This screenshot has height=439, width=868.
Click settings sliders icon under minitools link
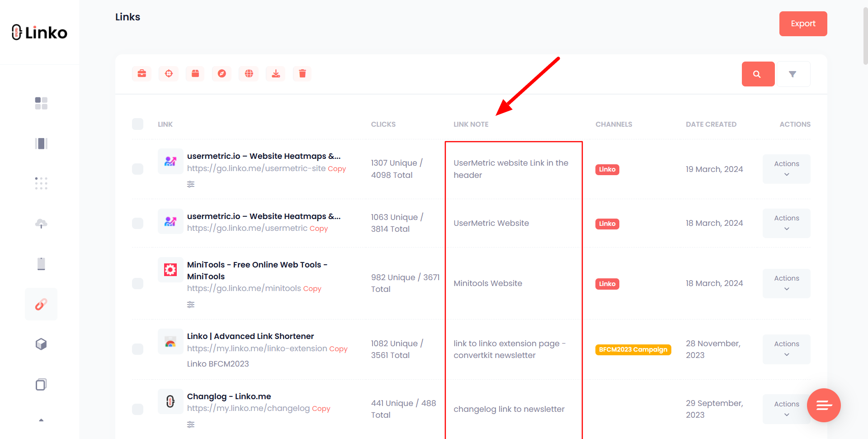[x=191, y=305]
